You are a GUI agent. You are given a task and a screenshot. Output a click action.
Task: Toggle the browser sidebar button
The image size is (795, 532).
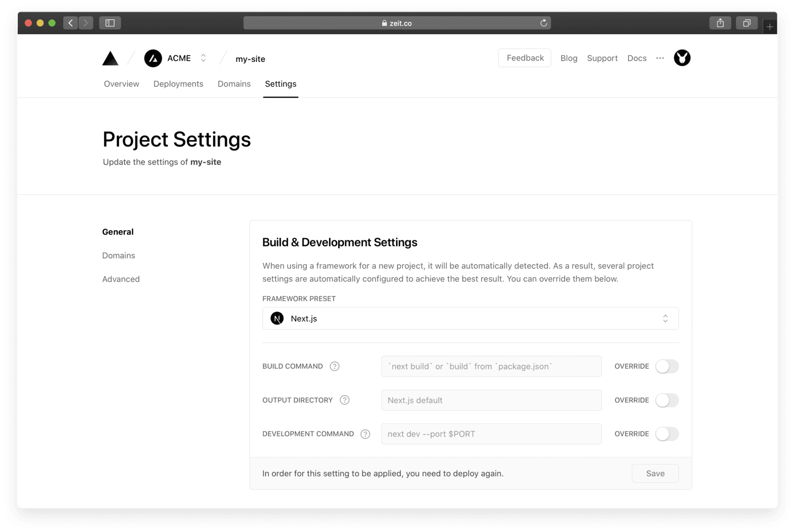tap(110, 23)
